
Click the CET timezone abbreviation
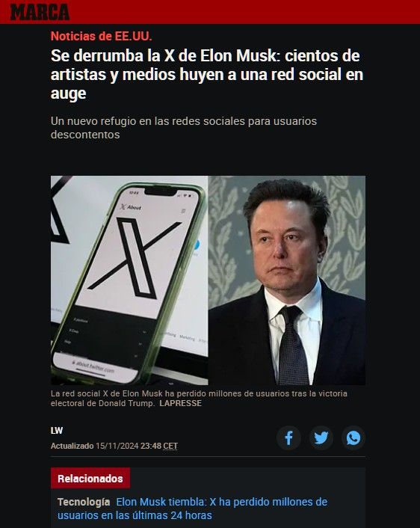(x=170, y=446)
